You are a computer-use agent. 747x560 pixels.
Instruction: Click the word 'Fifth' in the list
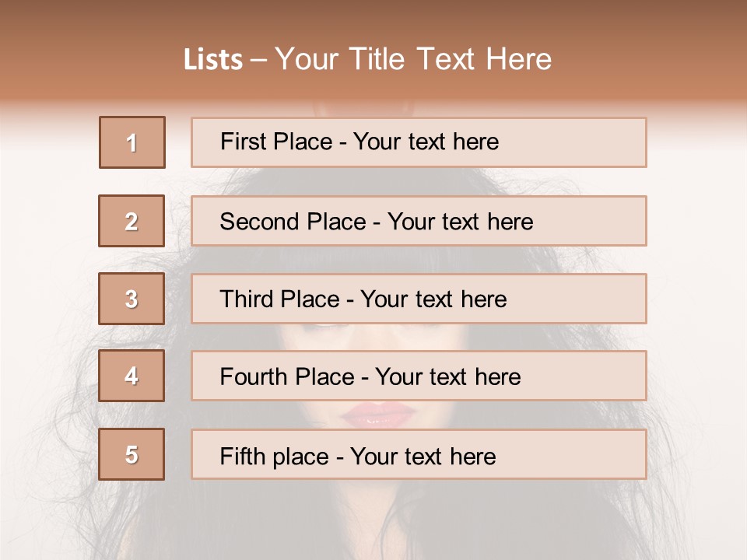click(242, 457)
